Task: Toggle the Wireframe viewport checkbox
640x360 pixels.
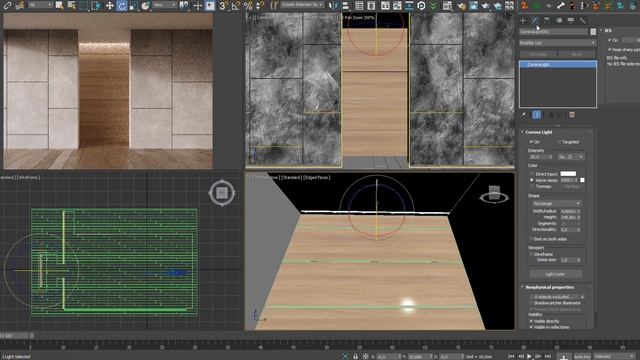Action: (531, 254)
